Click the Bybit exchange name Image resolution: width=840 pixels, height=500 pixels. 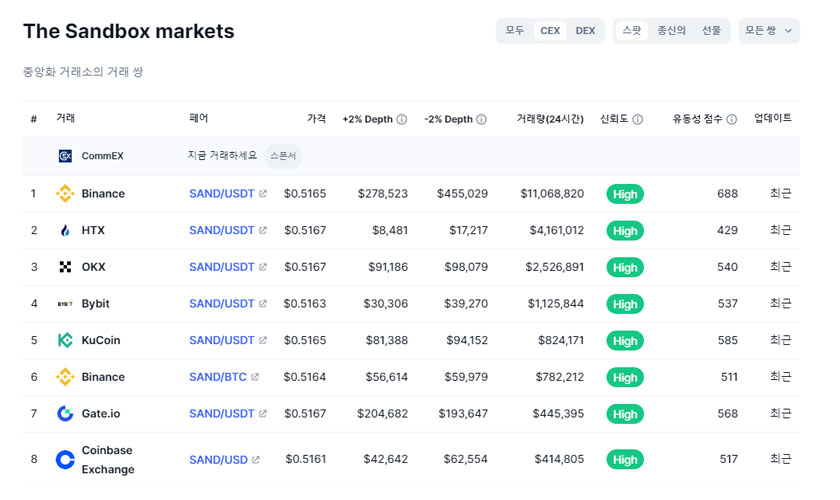(x=95, y=304)
